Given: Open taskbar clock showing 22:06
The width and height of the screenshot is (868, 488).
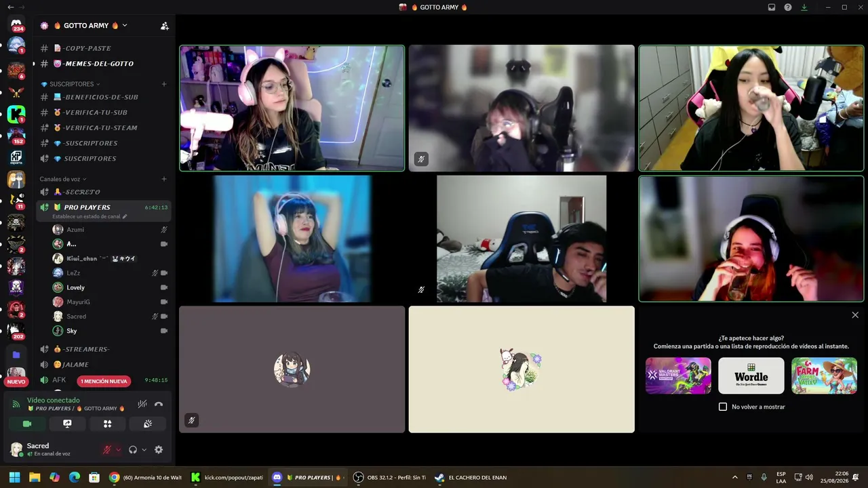Looking at the screenshot, I should (834, 477).
